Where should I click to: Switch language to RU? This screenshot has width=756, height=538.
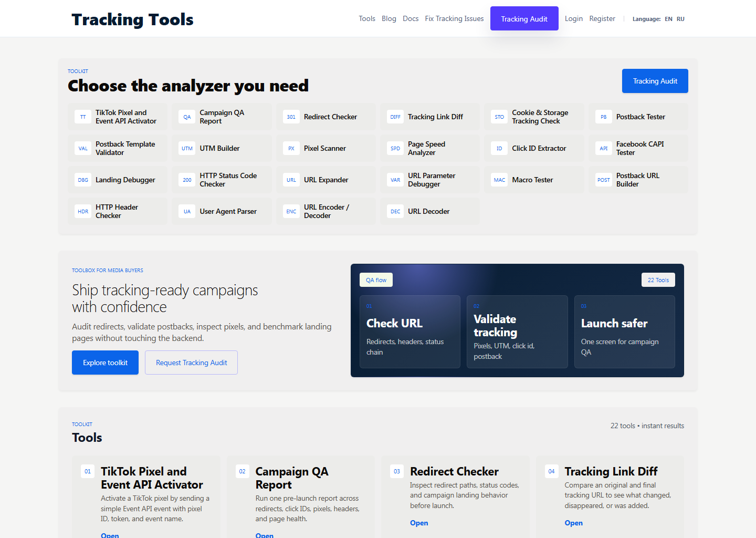pyautogui.click(x=680, y=19)
